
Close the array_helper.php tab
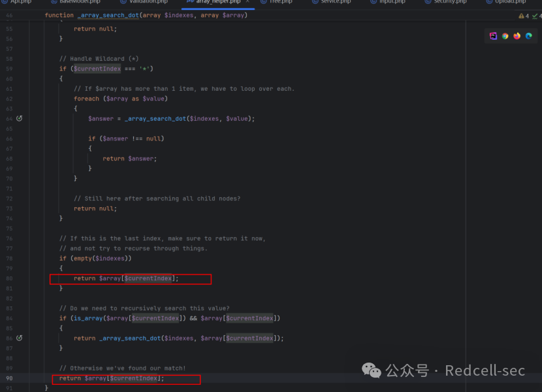coord(247,2)
